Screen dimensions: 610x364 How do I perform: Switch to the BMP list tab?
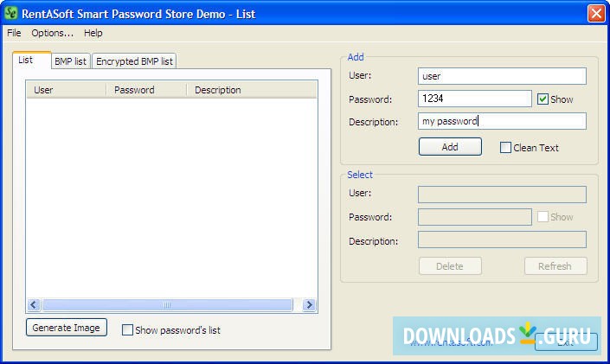[x=70, y=61]
